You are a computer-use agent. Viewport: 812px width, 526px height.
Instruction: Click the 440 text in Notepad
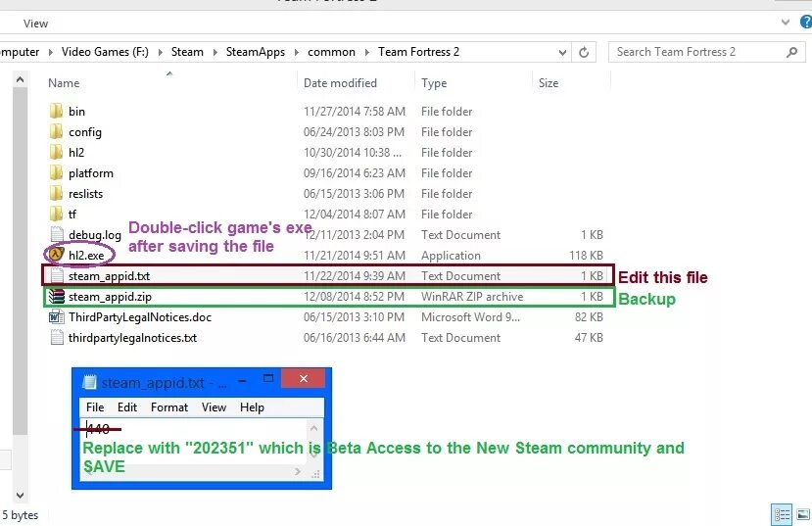(x=98, y=429)
